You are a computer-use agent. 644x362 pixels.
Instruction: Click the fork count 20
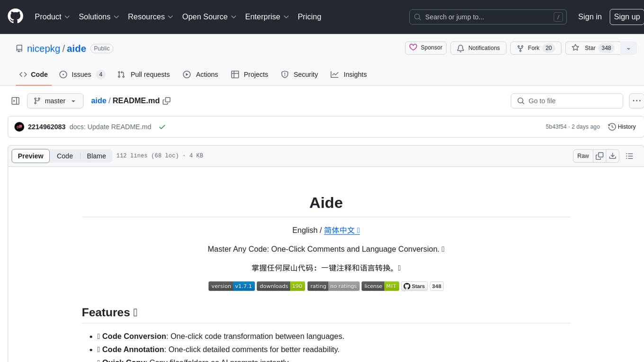tap(549, 48)
